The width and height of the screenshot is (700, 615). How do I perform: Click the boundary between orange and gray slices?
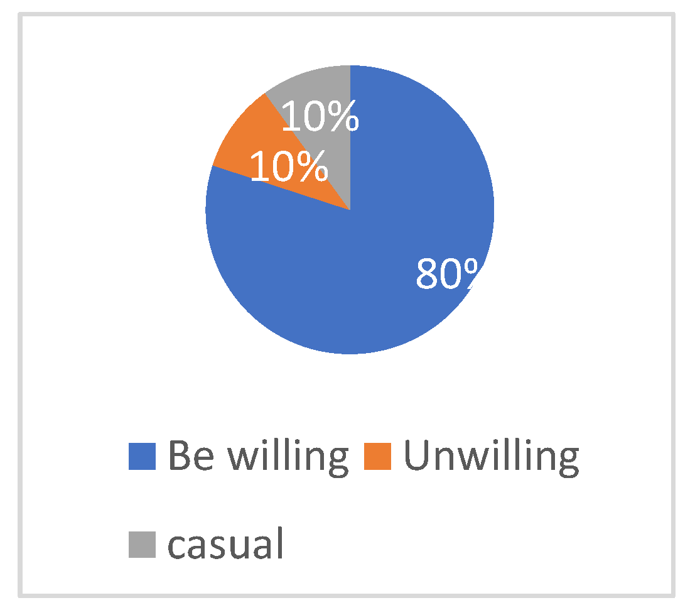(x=308, y=152)
